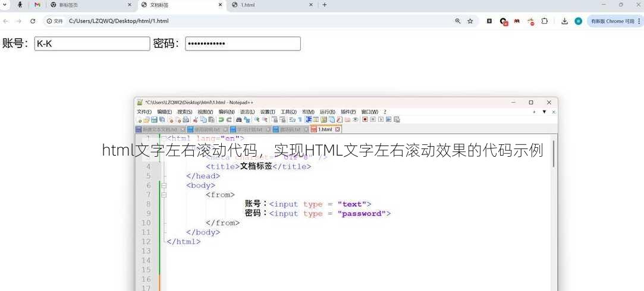The width and height of the screenshot is (644, 291).
Task: Click the Print icon in Notepad++ toolbar
Action: 186,119
